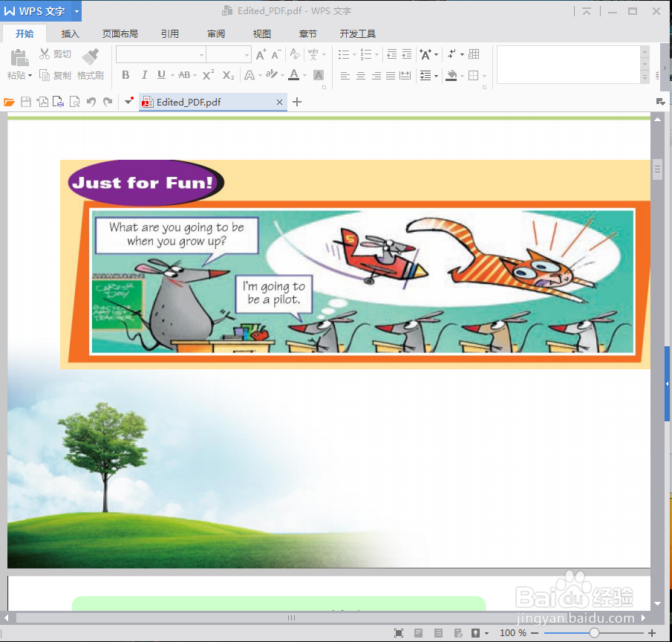Click the WPS 文字 application menu button
Image resolution: width=672 pixels, height=642 pixels.
pyautogui.click(x=41, y=11)
